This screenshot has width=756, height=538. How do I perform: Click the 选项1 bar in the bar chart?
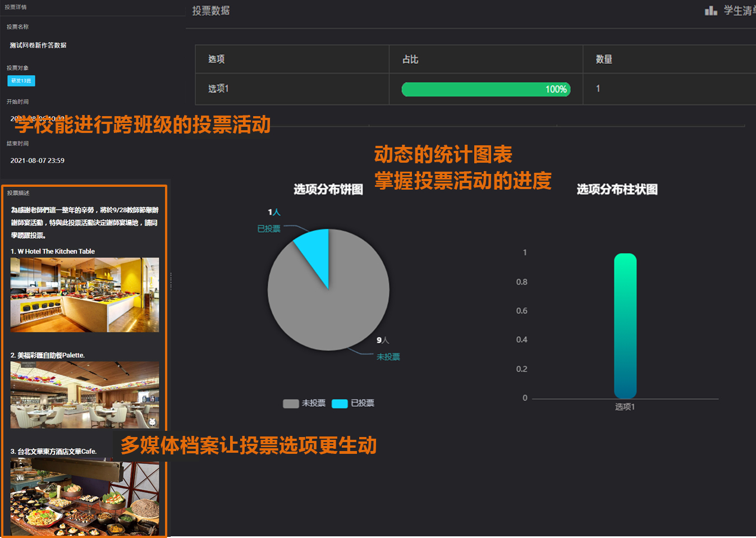click(x=625, y=325)
